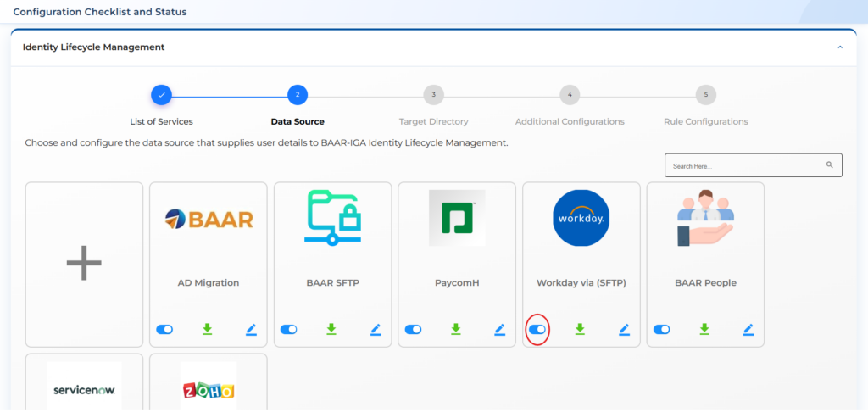Download the Workday via (SFTP) configuration
868x418 pixels.
click(x=580, y=330)
